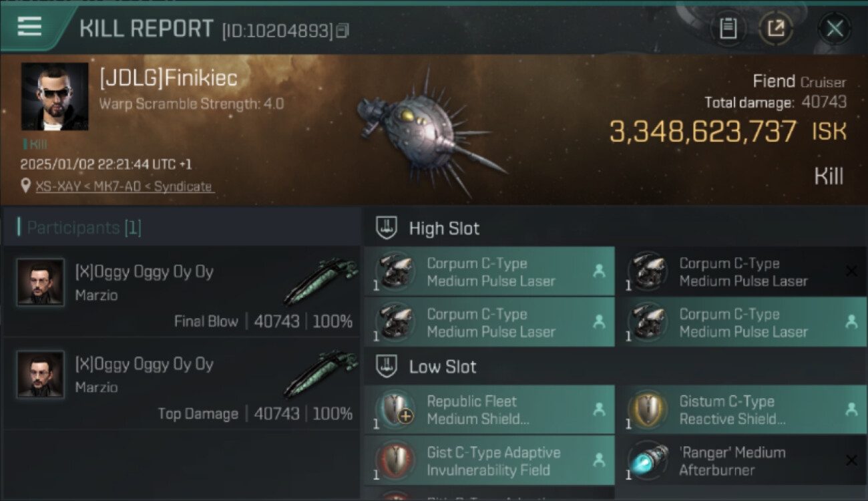
Task: Select the Final Blow participant portrait
Action: point(41,283)
